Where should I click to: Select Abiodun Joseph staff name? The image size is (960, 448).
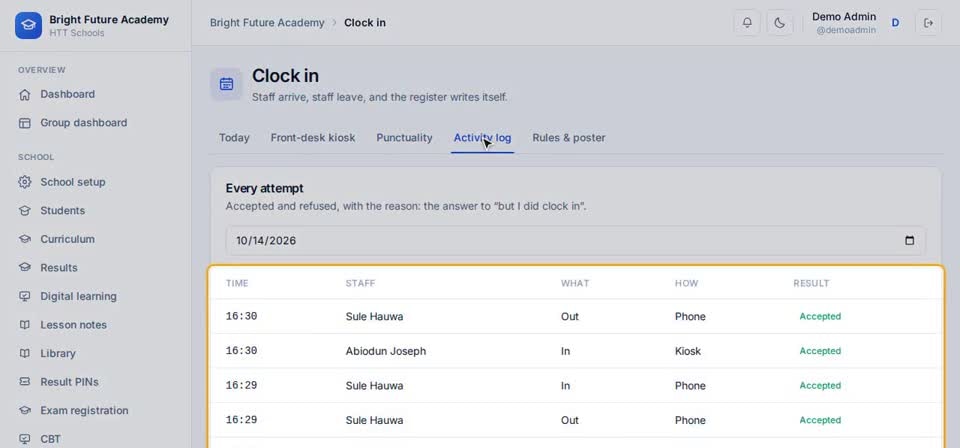pos(386,351)
